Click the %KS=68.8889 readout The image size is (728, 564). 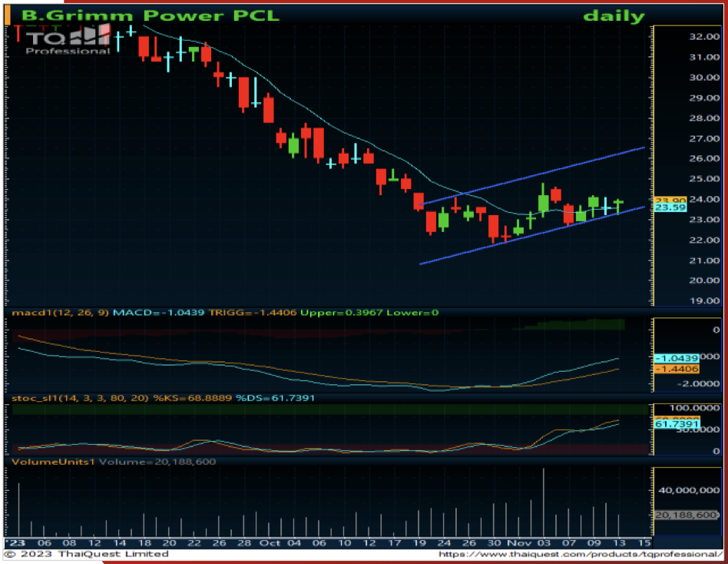click(192, 398)
